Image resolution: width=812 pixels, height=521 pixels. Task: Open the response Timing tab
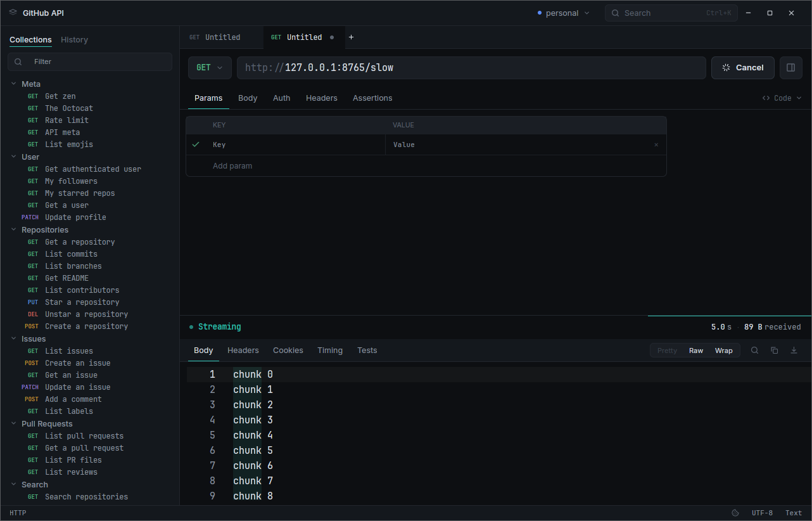330,351
